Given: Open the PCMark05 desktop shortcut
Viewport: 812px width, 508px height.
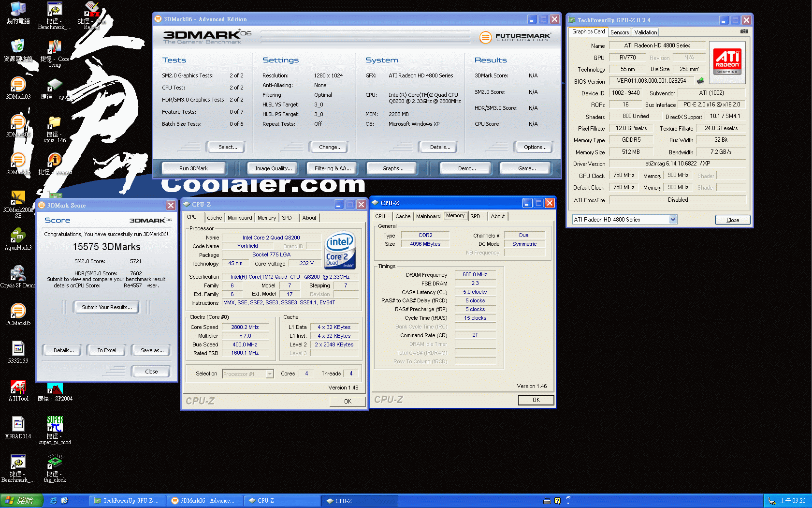Looking at the screenshot, I should [18, 314].
